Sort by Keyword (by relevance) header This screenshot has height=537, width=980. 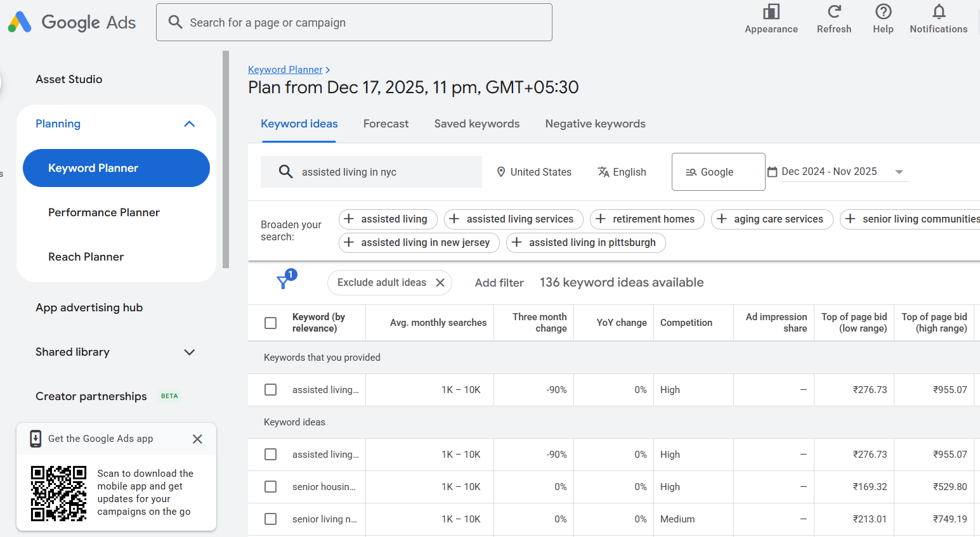(x=318, y=323)
